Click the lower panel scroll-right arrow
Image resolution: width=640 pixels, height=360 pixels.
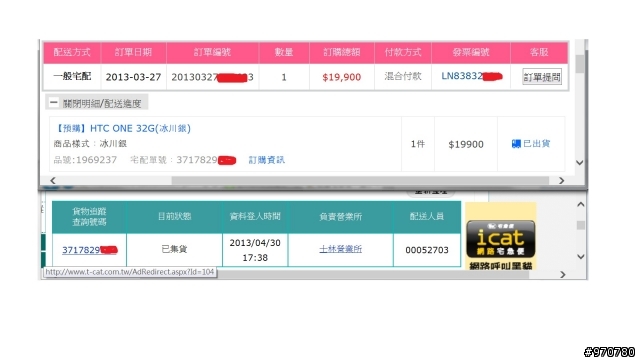click(562, 275)
